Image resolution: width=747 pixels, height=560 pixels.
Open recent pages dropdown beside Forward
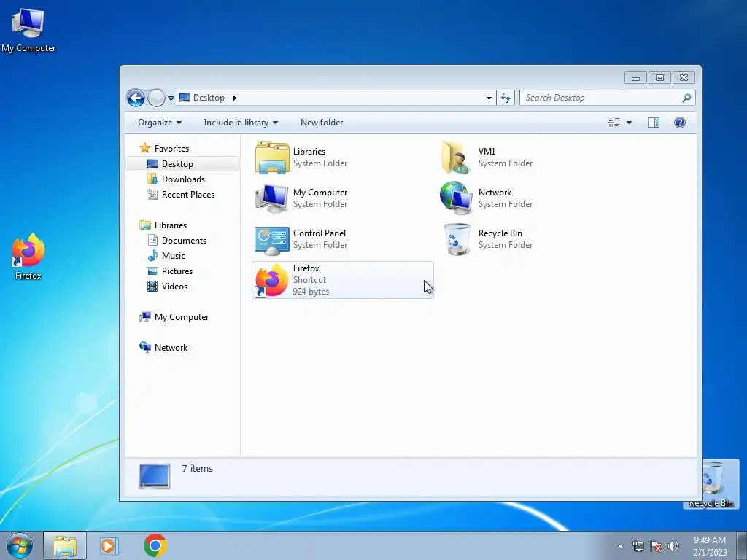pos(171,98)
